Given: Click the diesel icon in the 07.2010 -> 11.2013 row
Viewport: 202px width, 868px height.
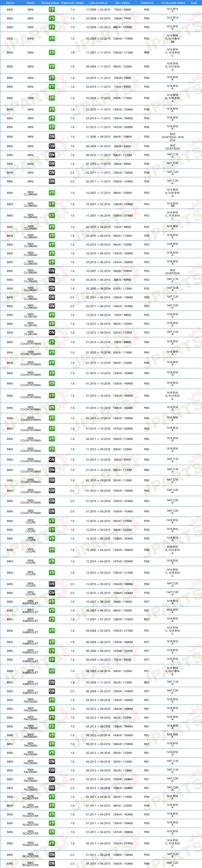Looking at the screenshot, I should point(52,164).
